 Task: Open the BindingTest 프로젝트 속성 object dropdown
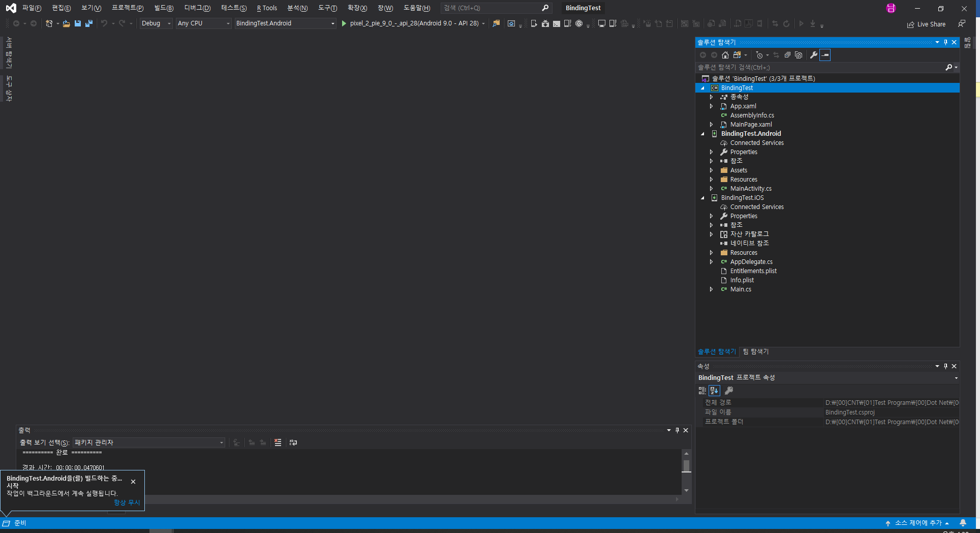coord(828,377)
